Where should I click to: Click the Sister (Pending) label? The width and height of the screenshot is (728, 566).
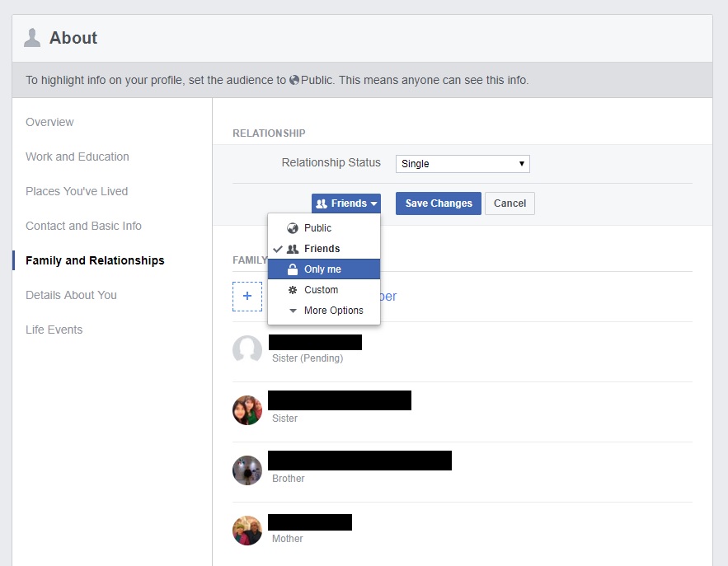coord(308,358)
